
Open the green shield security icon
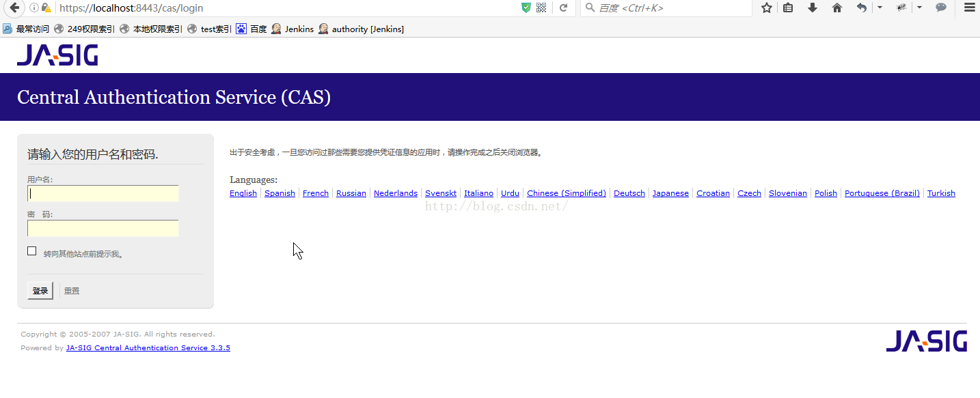(x=526, y=8)
